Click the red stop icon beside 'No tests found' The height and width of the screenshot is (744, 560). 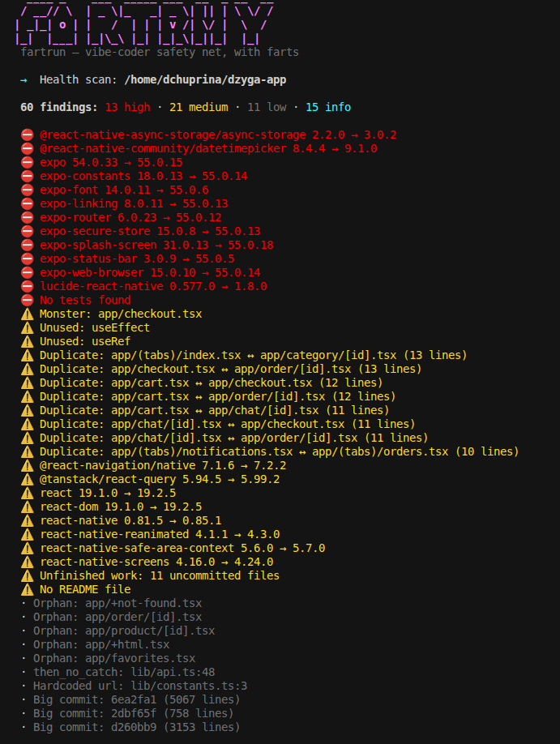coord(27,300)
